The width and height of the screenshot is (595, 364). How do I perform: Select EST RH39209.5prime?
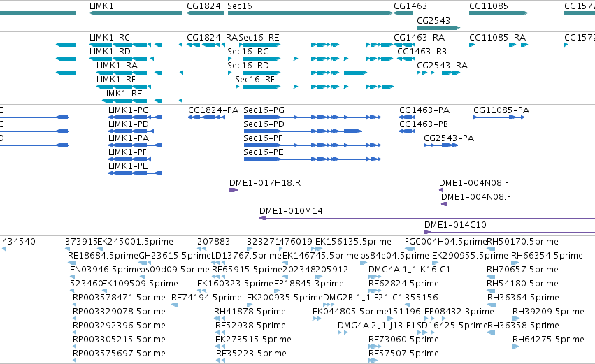[548, 312]
